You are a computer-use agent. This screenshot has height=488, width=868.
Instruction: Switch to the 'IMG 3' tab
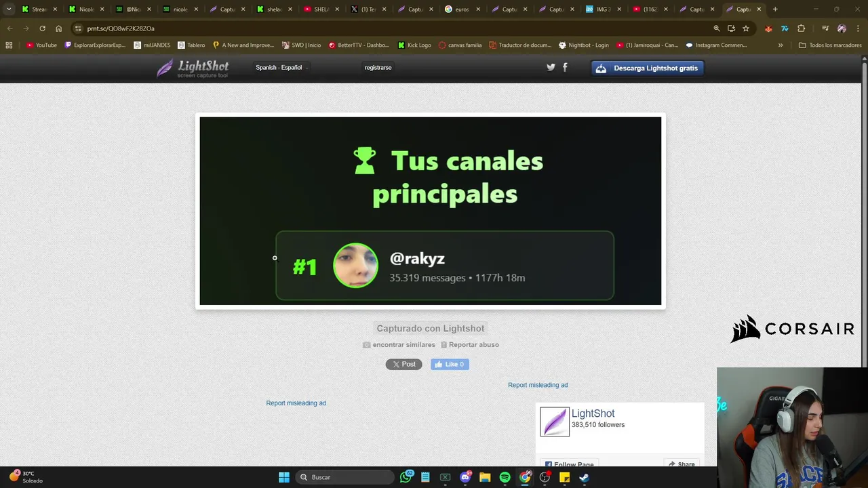pos(604,9)
